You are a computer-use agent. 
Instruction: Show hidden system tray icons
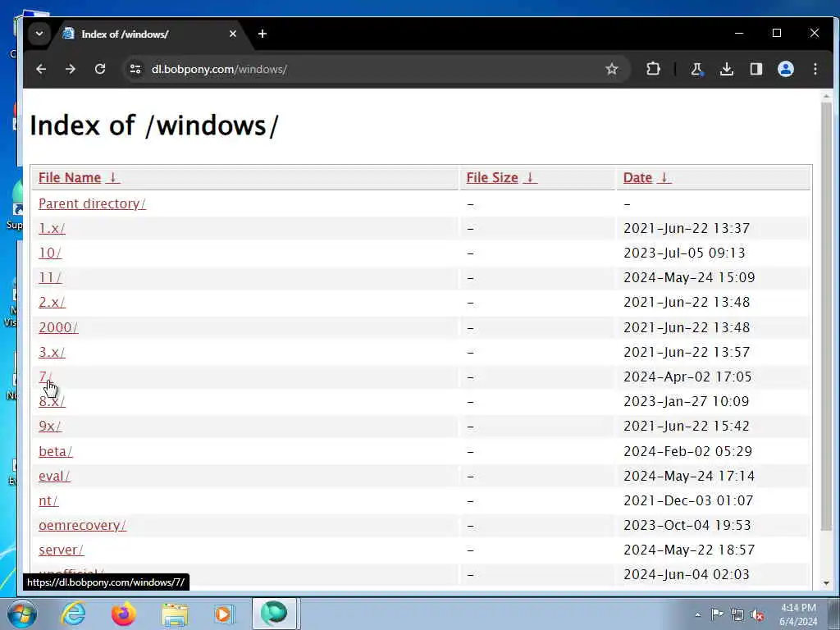[x=697, y=614]
